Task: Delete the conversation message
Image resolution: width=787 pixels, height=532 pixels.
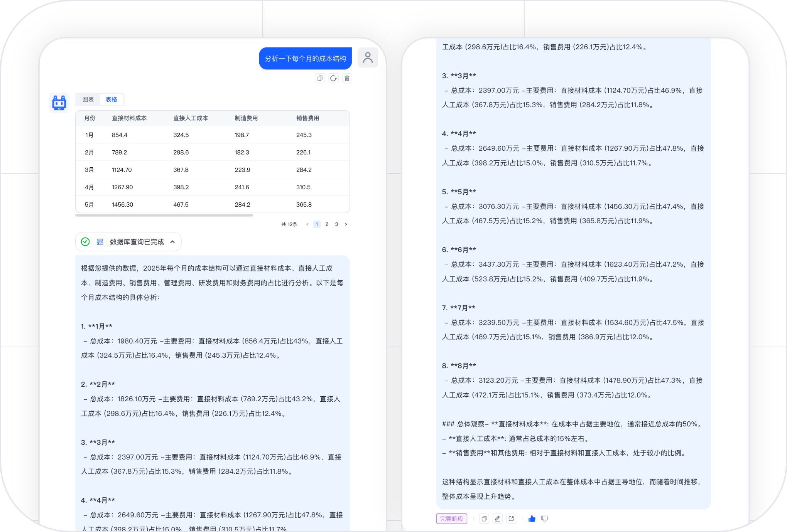Action: coord(347,78)
